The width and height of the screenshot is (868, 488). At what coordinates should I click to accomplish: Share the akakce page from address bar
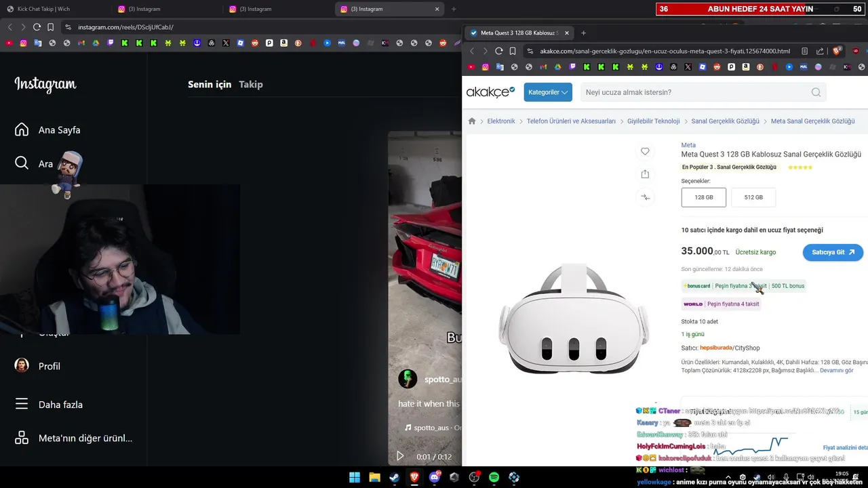[x=820, y=51]
